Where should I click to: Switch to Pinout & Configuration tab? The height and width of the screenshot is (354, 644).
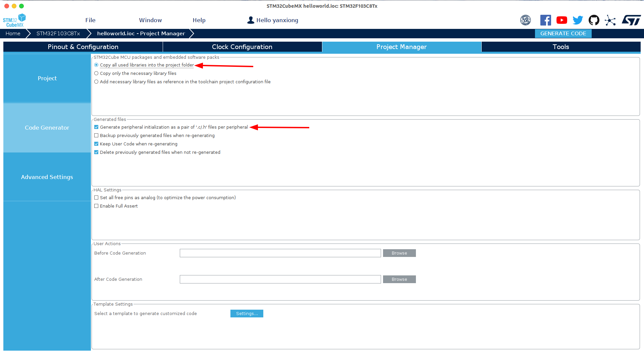83,47
